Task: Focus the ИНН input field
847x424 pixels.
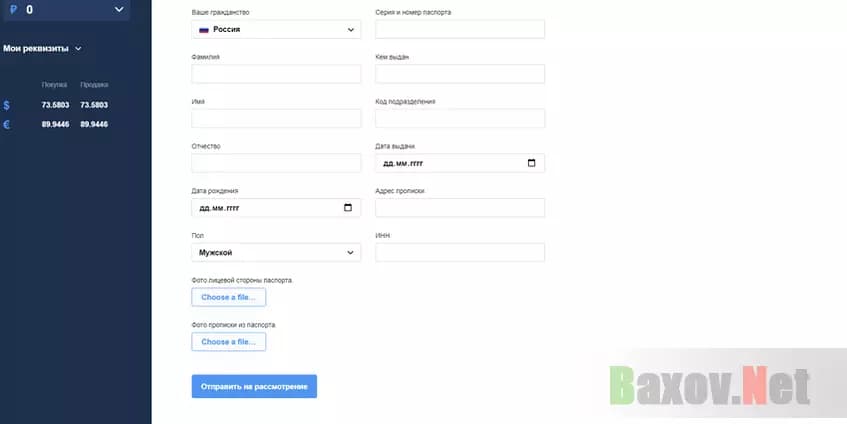Action: pos(460,253)
